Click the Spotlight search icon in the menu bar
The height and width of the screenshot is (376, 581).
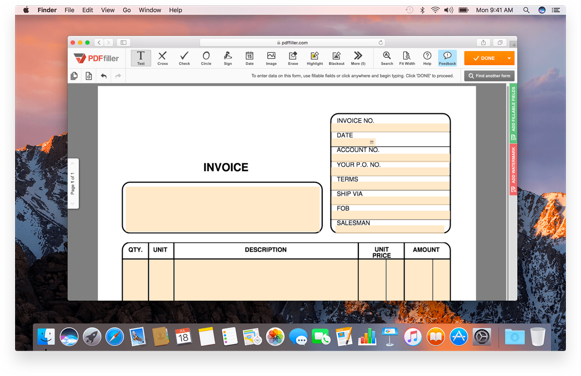[x=526, y=10]
